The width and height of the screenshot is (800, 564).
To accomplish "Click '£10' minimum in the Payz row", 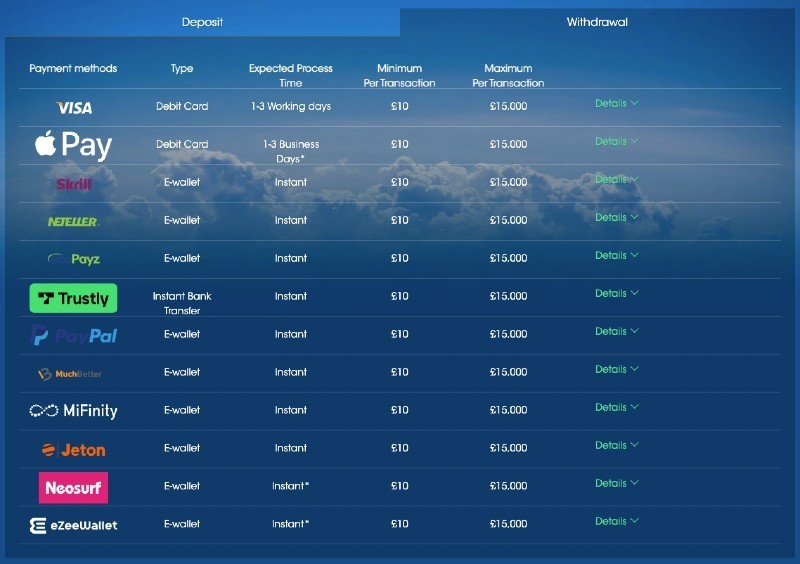I will pos(399,258).
